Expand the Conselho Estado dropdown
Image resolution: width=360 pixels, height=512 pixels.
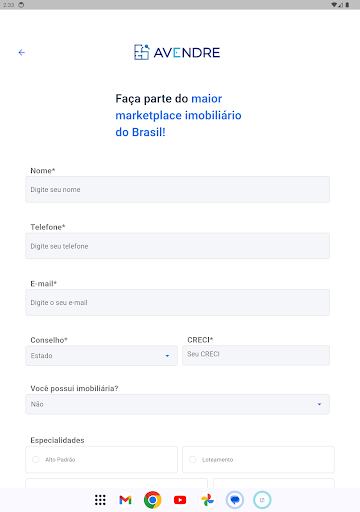[101, 356]
